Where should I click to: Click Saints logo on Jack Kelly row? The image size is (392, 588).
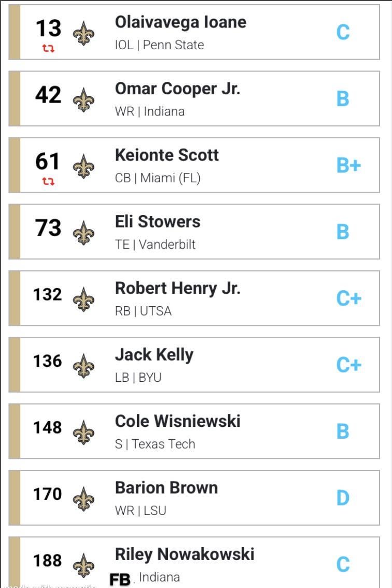click(x=83, y=366)
